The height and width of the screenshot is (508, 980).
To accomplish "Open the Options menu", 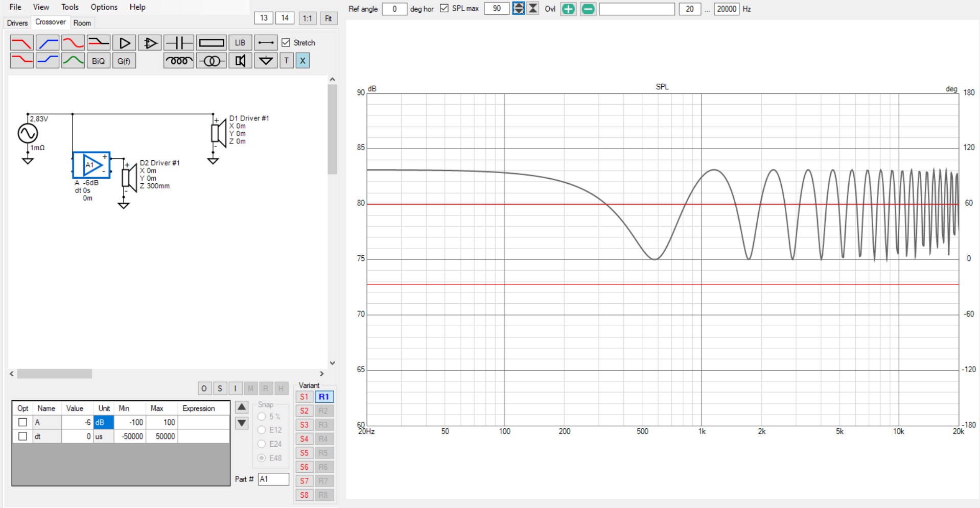I will 104,7.
